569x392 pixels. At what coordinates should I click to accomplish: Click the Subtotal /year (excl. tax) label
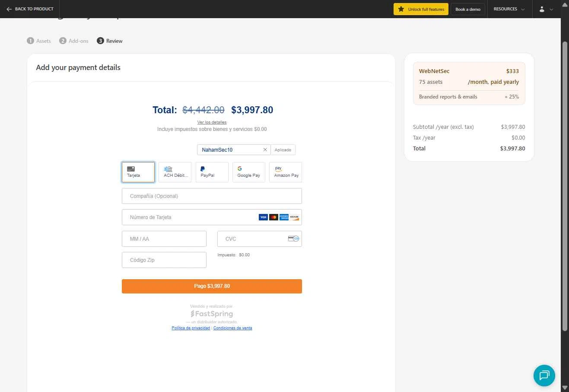tap(443, 127)
